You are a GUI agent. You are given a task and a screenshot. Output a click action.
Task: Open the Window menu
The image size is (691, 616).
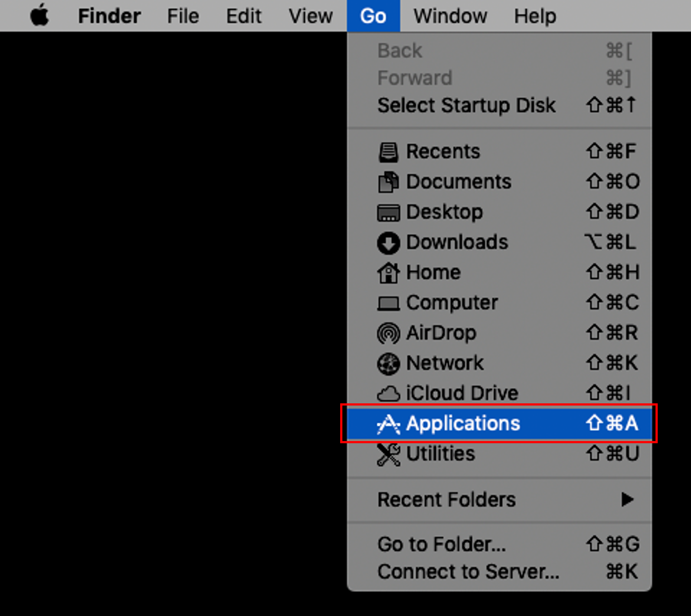(450, 16)
